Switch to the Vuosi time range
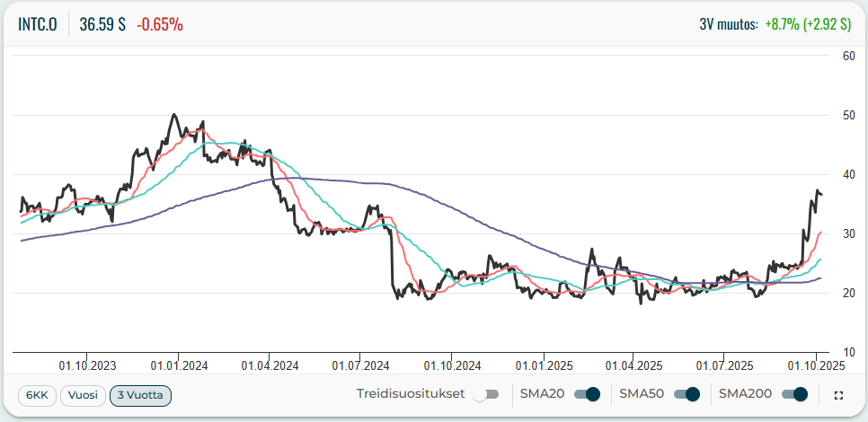868x422 pixels. (83, 394)
